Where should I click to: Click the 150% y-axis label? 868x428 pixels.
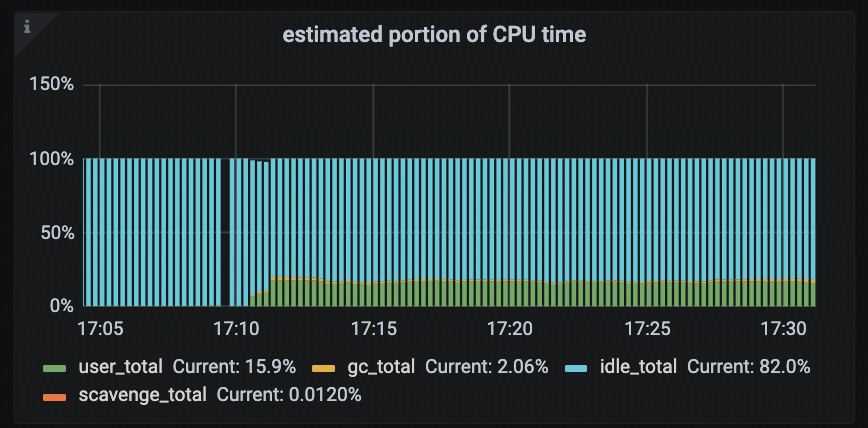(54, 84)
